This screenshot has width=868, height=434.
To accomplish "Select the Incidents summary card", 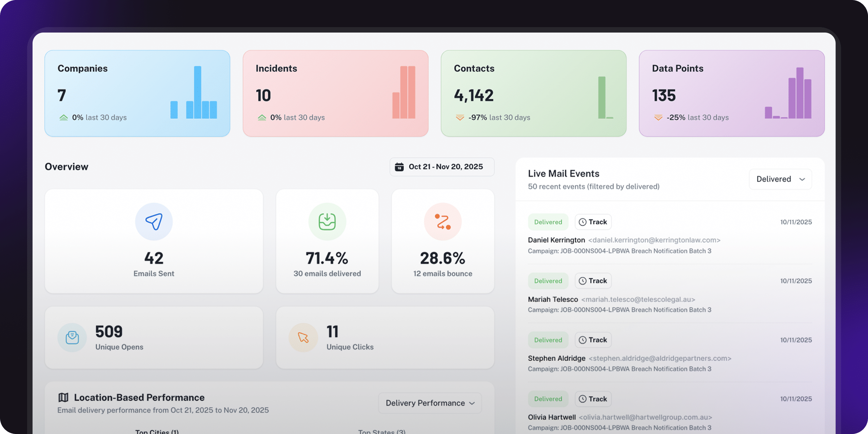I will tap(335, 93).
